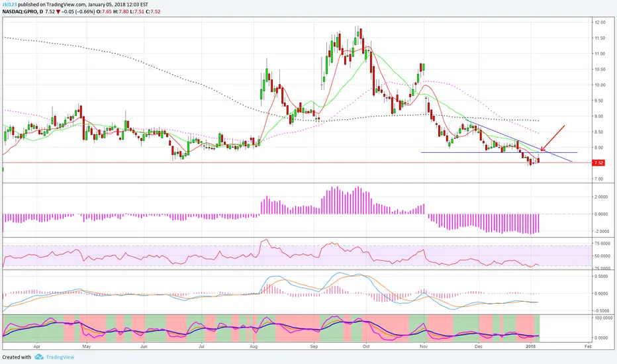
Task: Click the 12.00 price axis label
Action: click(600, 23)
